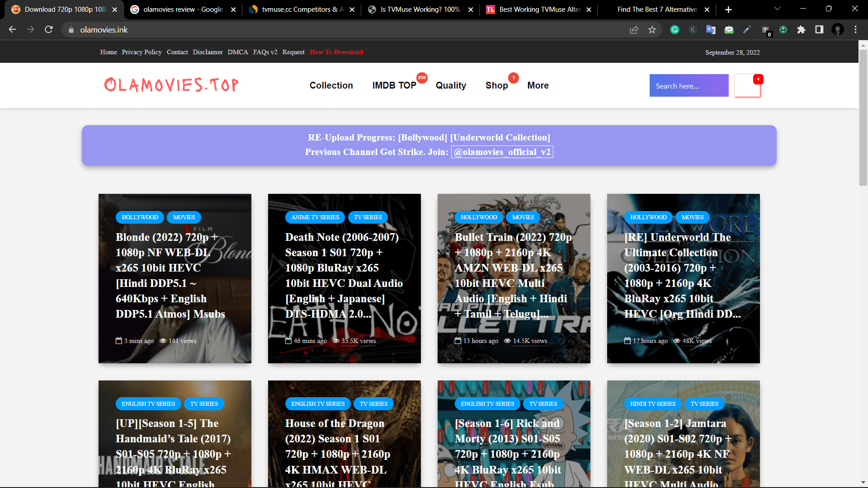Click the lock icon beside olamovies.ink
Image resolution: width=868 pixels, height=488 pixels.
71,30
